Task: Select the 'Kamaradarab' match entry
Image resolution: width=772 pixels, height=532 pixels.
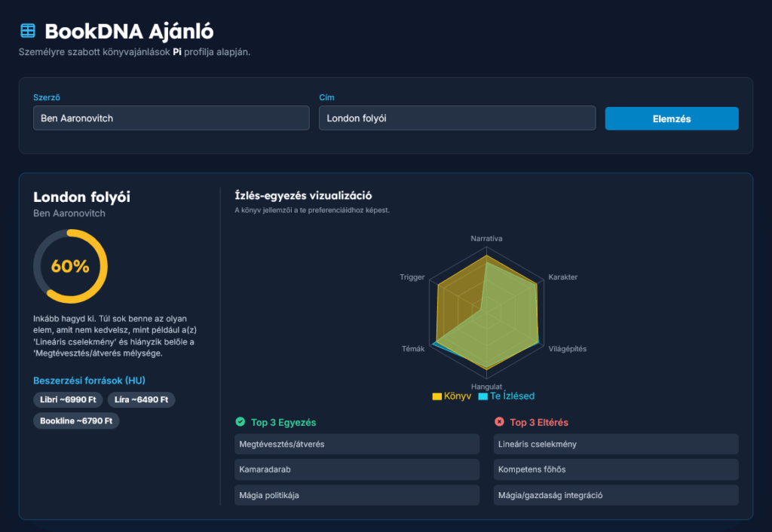Action: (x=358, y=469)
